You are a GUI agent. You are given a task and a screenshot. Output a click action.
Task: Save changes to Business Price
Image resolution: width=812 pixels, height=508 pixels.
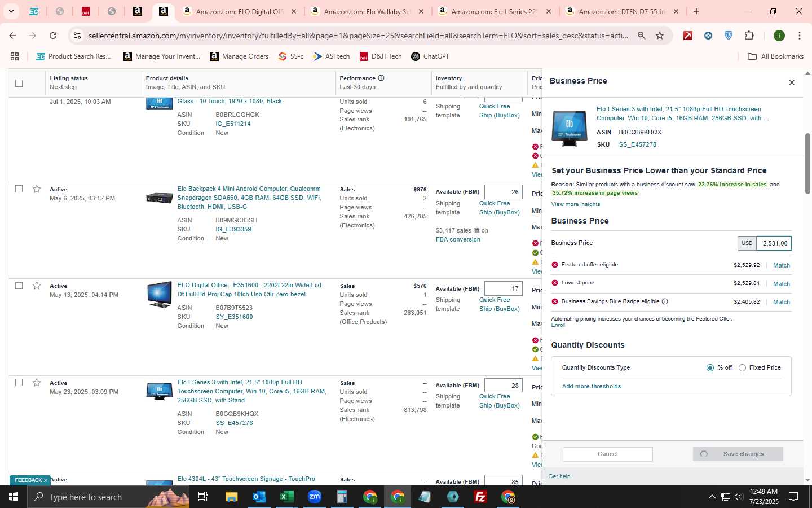(738, 454)
